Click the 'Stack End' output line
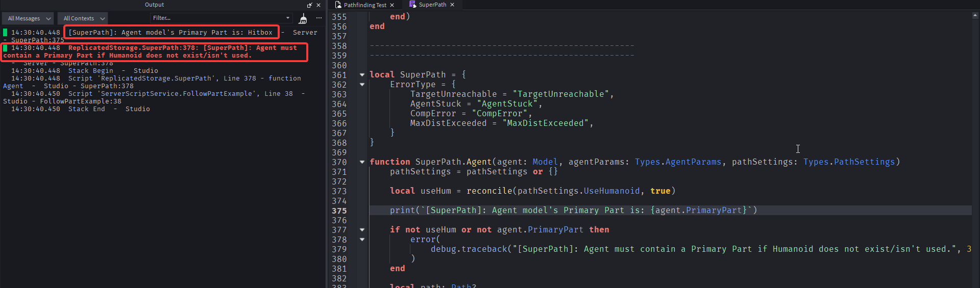The image size is (980, 288). tap(86, 109)
